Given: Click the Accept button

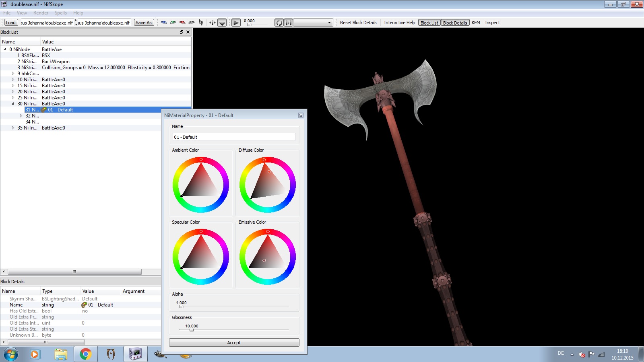Looking at the screenshot, I should click(x=234, y=343).
